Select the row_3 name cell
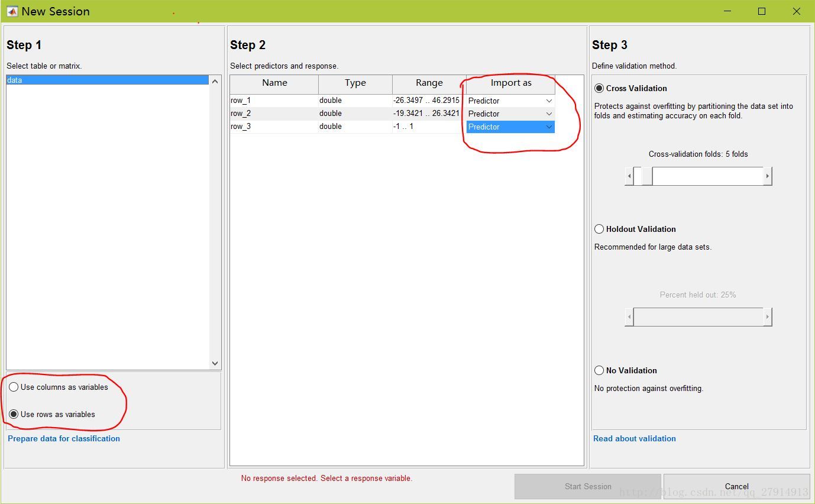Viewport: 815px width, 504px height. [274, 127]
